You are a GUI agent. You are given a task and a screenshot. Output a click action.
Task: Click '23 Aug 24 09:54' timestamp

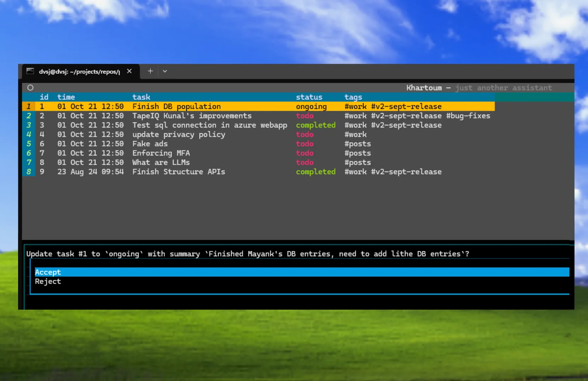(x=91, y=172)
